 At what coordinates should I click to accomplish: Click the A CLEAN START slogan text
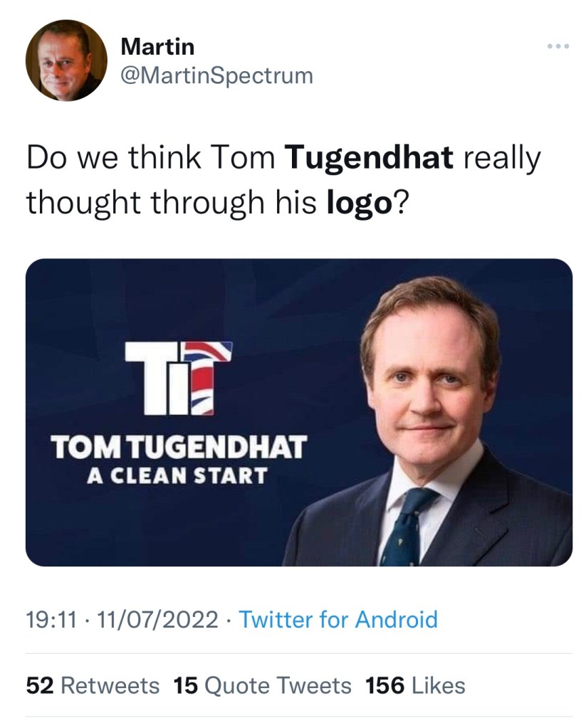pyautogui.click(x=177, y=475)
